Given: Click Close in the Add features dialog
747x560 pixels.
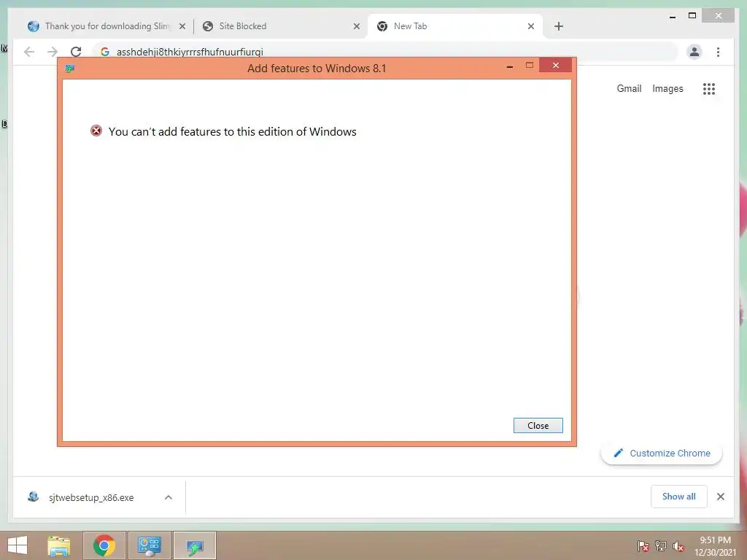Looking at the screenshot, I should 538,425.
